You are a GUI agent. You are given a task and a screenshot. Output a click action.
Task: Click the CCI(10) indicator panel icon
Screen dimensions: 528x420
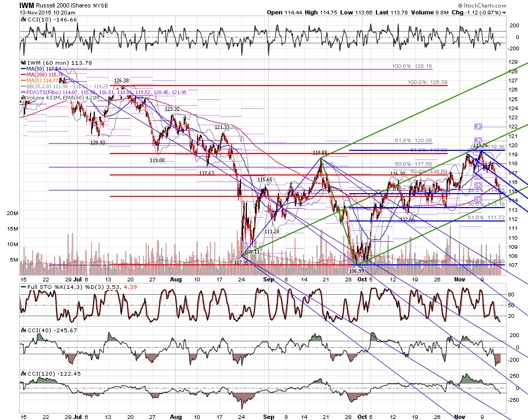23,19
